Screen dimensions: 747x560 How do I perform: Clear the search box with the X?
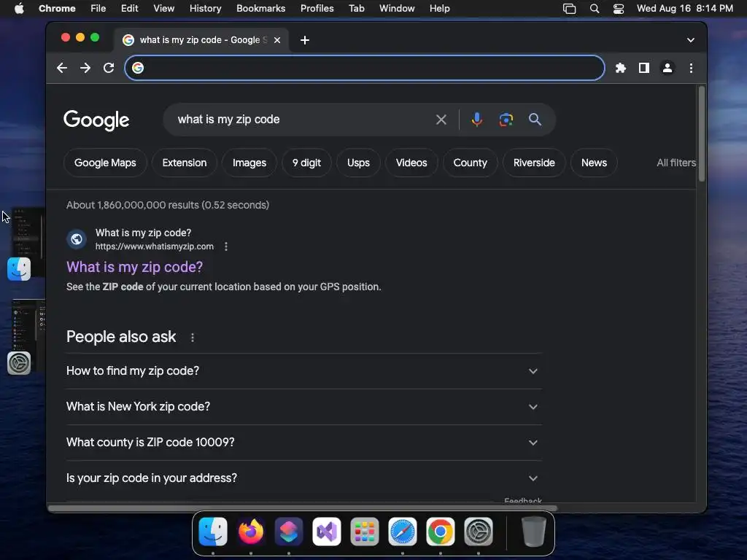pos(441,120)
